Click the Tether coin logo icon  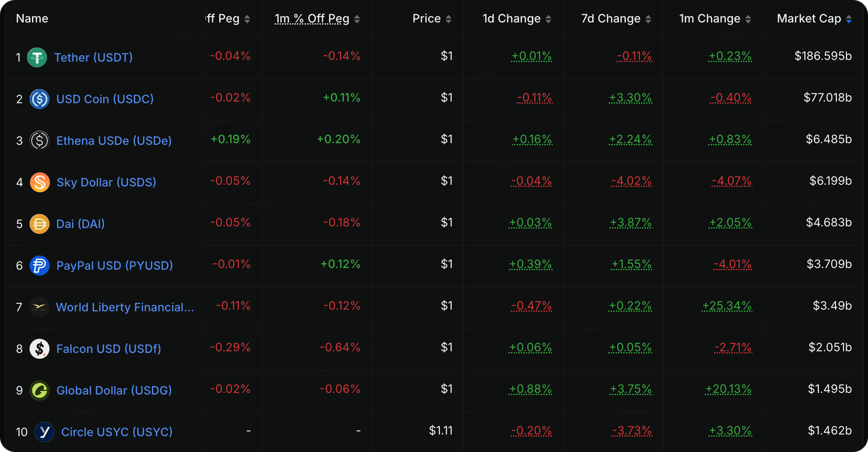37,58
